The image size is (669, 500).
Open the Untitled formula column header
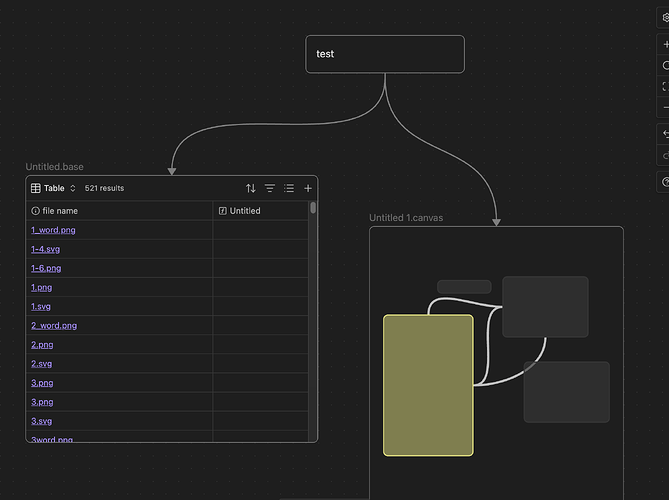(244, 211)
